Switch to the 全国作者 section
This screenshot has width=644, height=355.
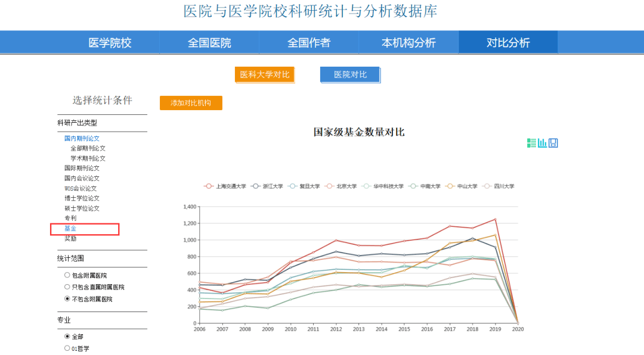[308, 42]
